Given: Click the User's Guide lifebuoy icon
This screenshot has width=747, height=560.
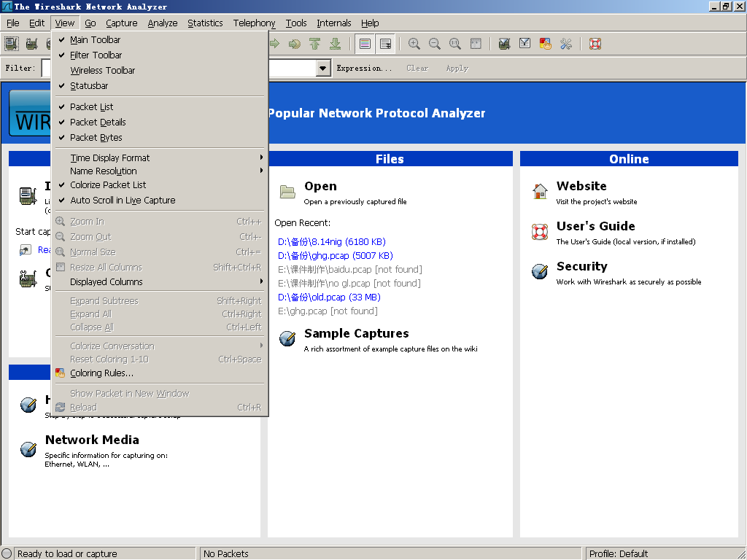Looking at the screenshot, I should tap(540, 232).
